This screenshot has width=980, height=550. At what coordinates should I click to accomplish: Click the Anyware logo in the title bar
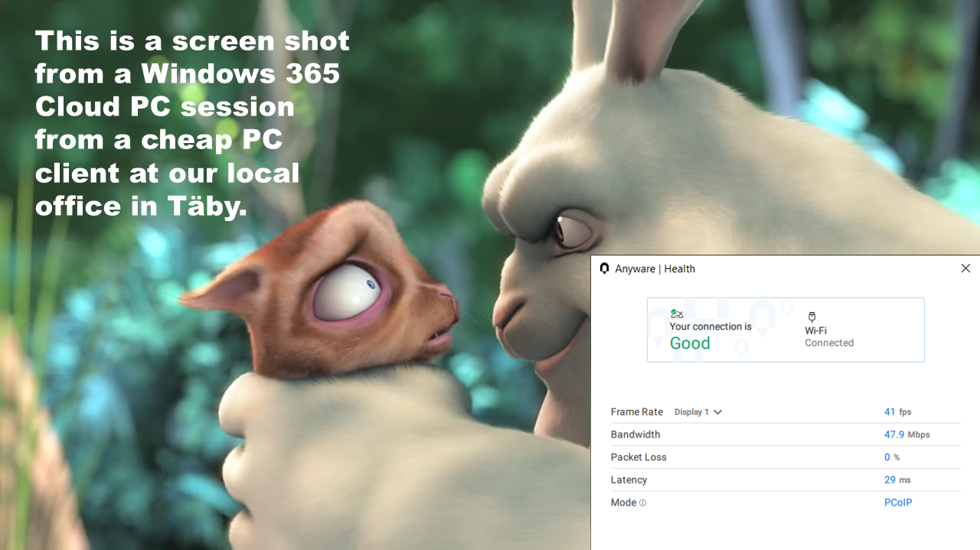pyautogui.click(x=604, y=268)
